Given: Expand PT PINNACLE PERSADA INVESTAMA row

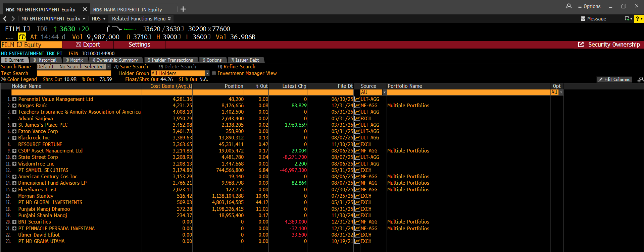Looking at the screenshot, I should pos(14,229).
